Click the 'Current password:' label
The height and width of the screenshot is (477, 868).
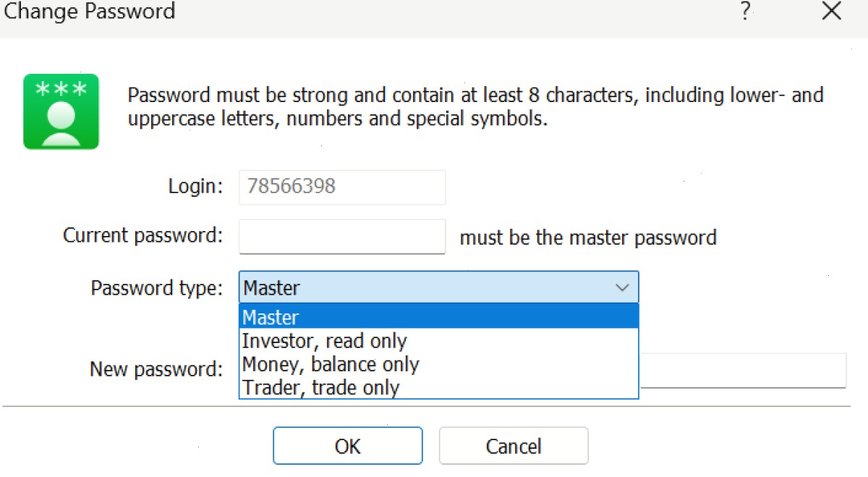143,236
